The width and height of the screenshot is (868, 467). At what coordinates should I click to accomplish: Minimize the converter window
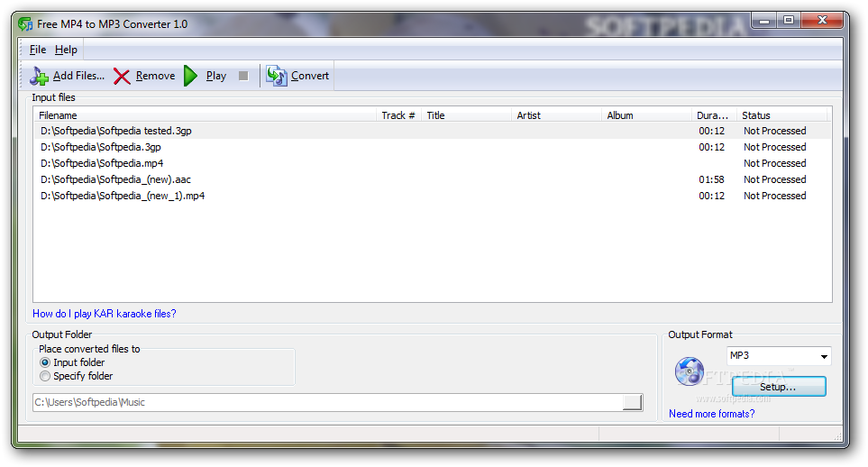[x=764, y=21]
